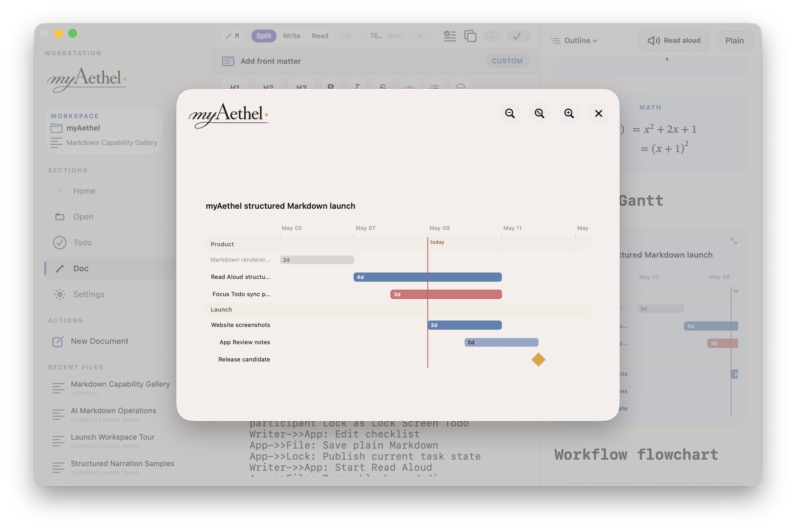Click the red today marker label
The image size is (796, 532).
tap(437, 242)
